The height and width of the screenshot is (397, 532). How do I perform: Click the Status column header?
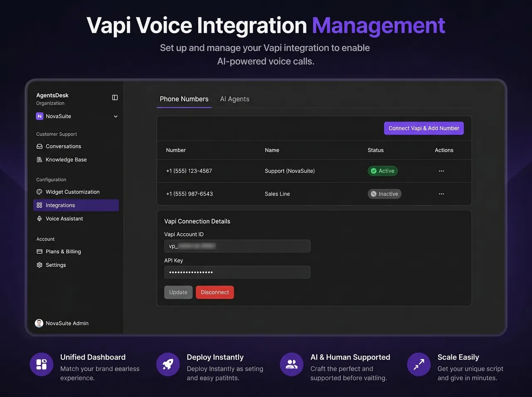click(x=376, y=150)
